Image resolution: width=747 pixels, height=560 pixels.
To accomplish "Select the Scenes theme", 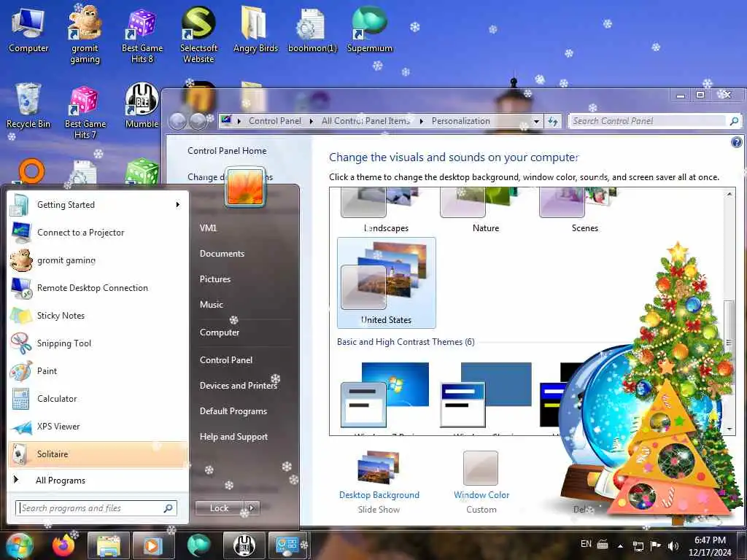I will click(584, 211).
